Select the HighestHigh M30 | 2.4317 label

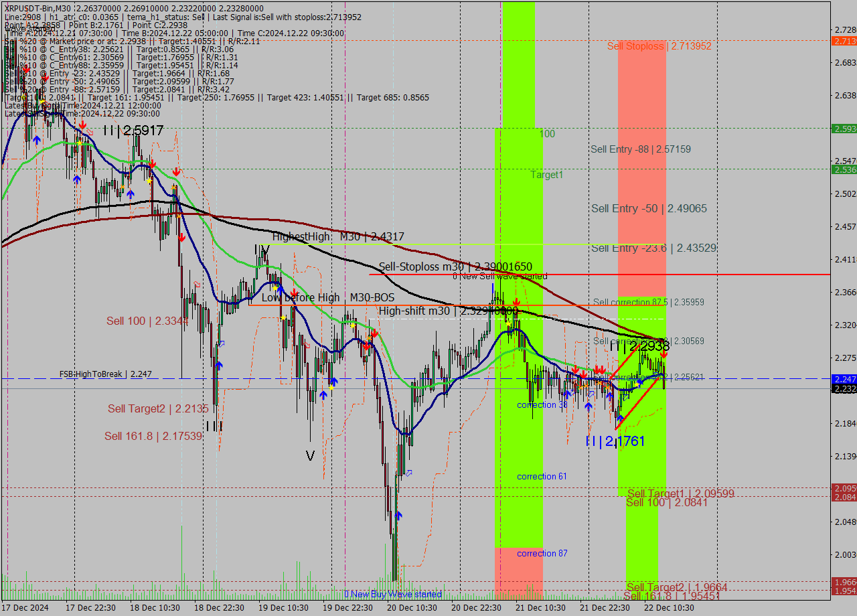pos(338,236)
